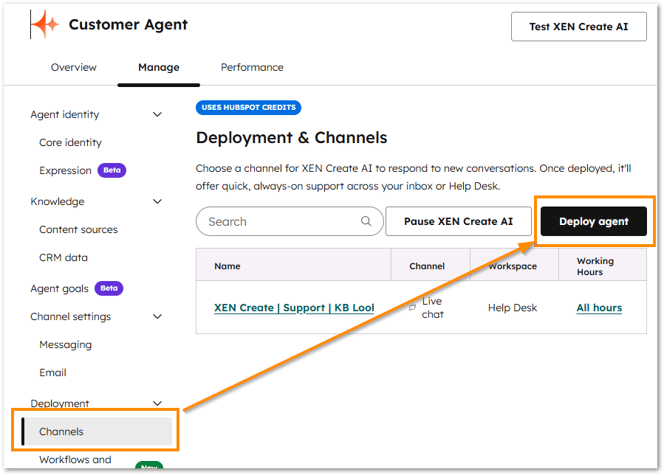Click the Live chat bubble icon
The image size is (664, 475).
(x=412, y=308)
